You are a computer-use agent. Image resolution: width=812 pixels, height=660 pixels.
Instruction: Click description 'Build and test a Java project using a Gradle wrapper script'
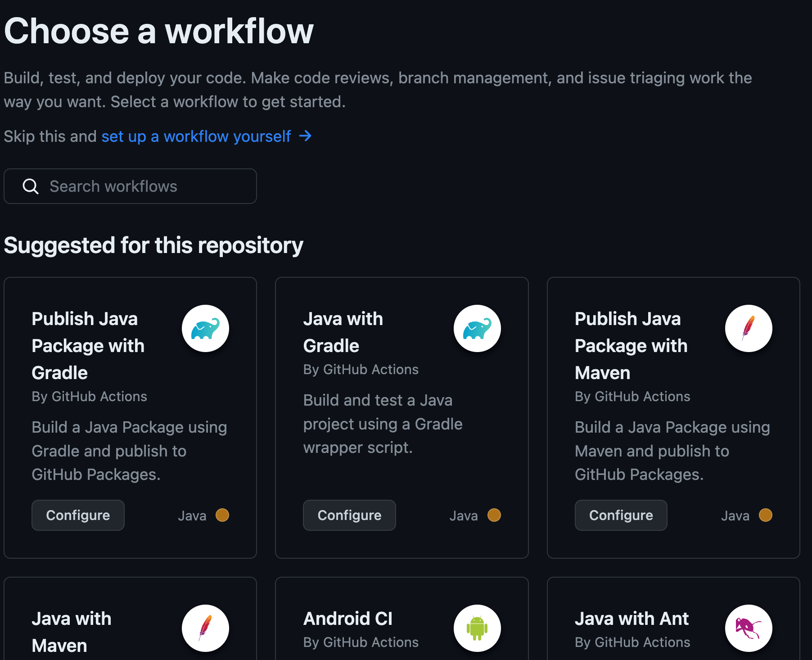pyautogui.click(x=383, y=424)
